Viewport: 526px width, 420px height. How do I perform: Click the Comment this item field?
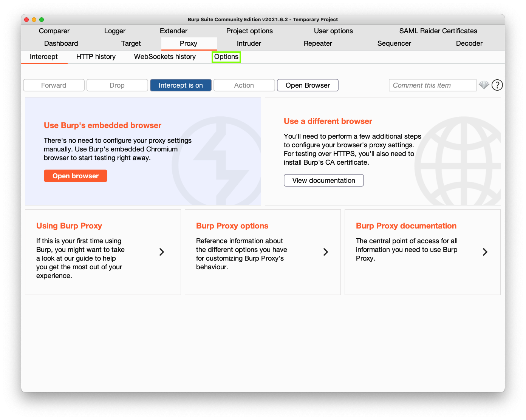[433, 85]
